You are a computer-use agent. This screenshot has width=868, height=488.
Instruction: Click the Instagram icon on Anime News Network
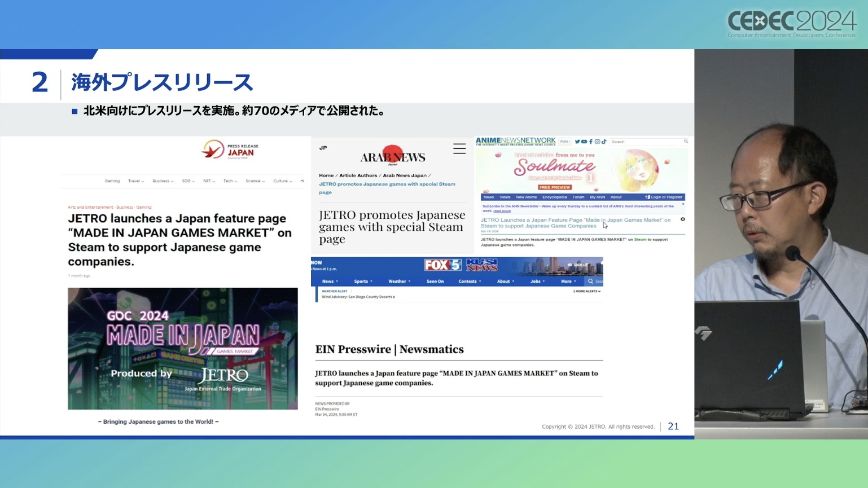pos(597,142)
